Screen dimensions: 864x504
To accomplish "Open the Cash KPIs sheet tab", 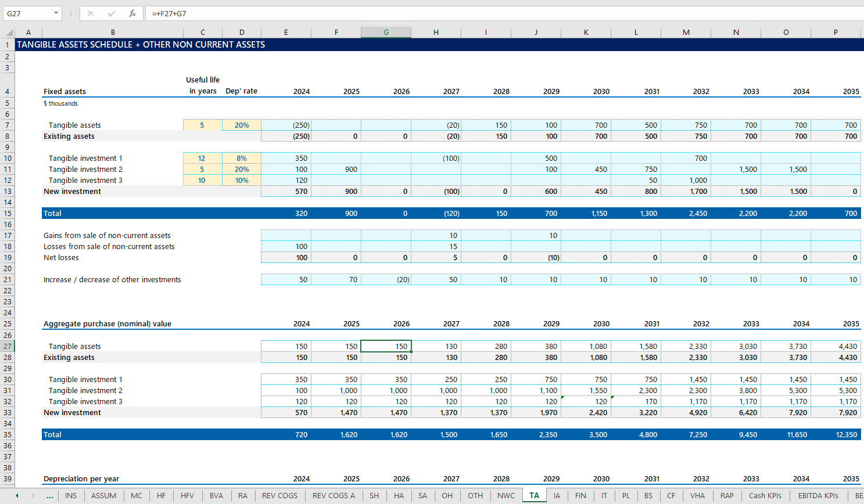I will click(x=765, y=496).
